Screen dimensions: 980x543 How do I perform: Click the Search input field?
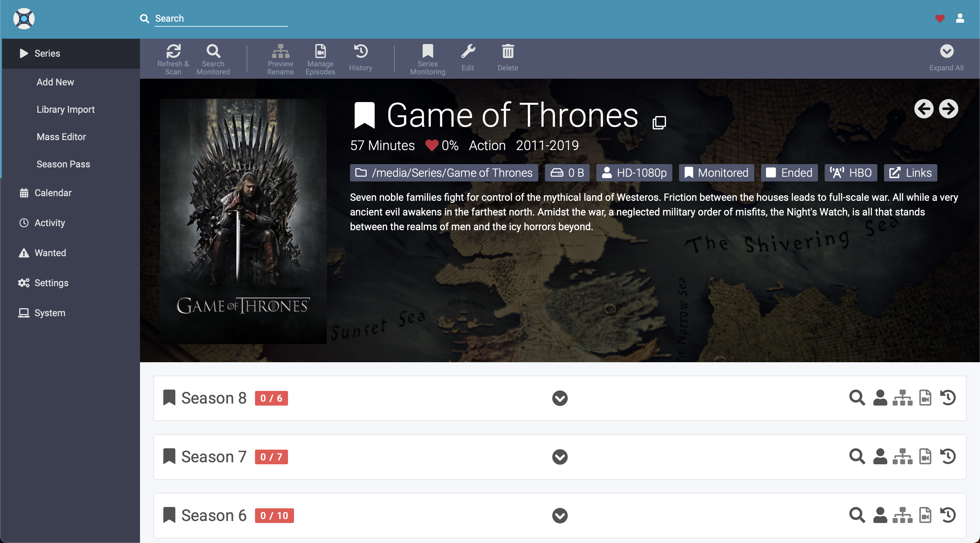pos(221,19)
